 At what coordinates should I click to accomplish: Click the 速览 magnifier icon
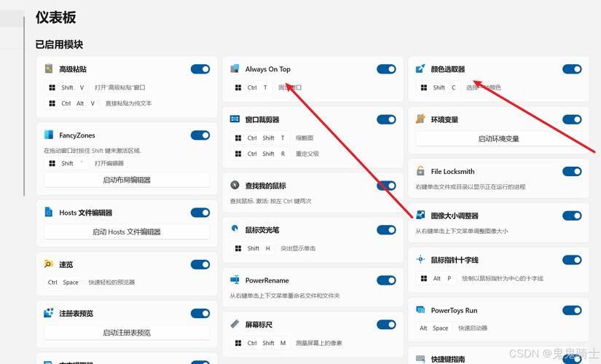[x=48, y=264]
